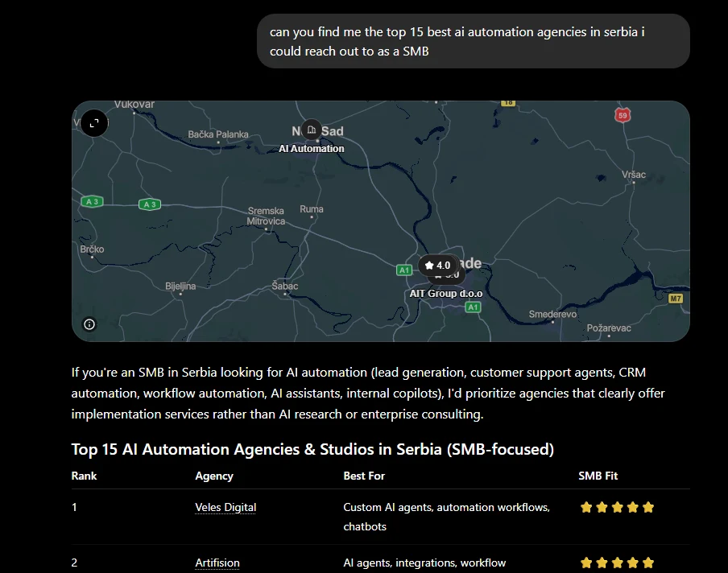Click the route 59 shield on the map

[623, 116]
